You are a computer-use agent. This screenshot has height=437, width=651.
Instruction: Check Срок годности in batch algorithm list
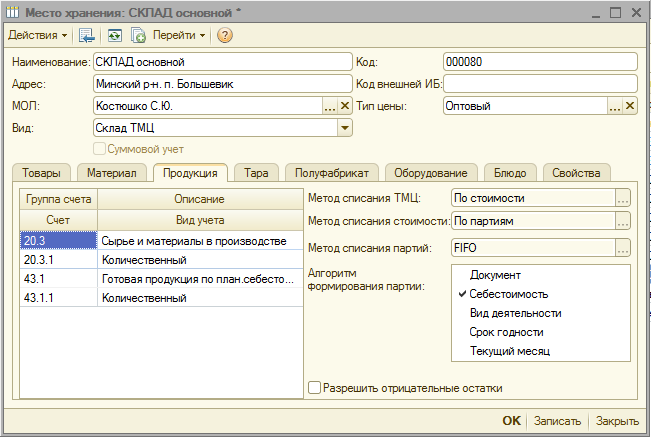coord(506,332)
